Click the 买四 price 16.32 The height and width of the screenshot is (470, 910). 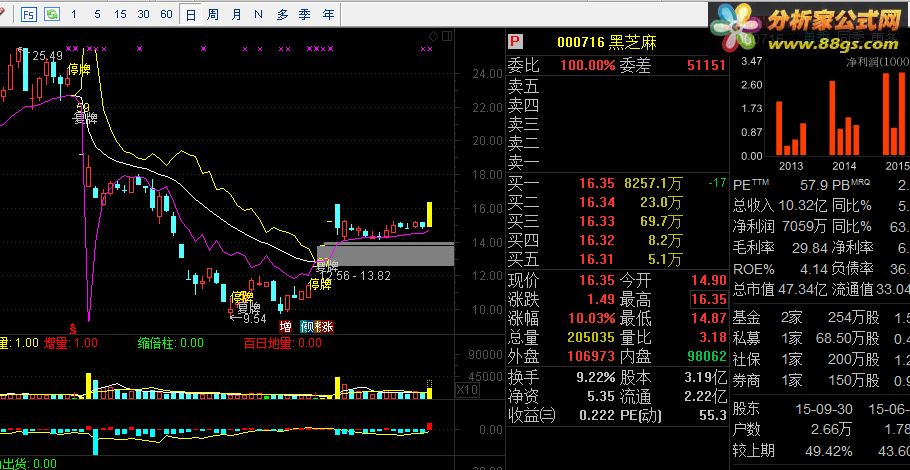597,240
